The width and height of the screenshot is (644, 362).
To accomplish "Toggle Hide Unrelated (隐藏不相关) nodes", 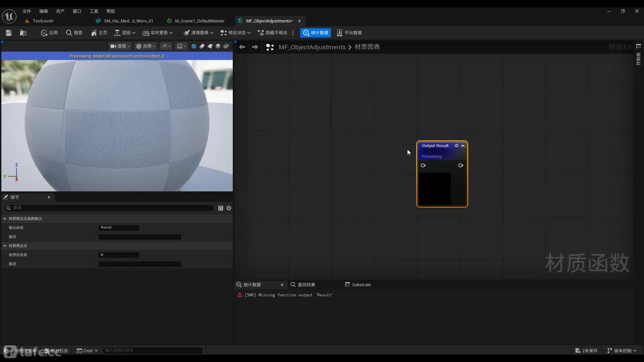I will pos(272,33).
